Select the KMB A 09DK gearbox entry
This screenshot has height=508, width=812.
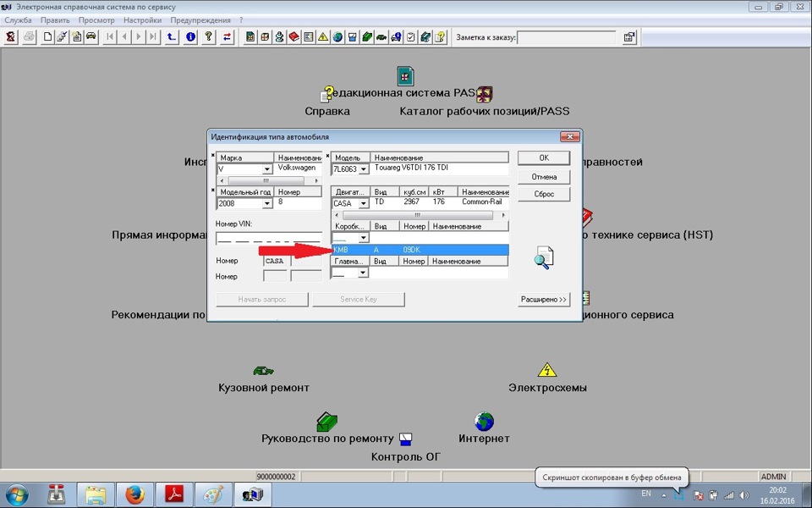[x=420, y=250]
